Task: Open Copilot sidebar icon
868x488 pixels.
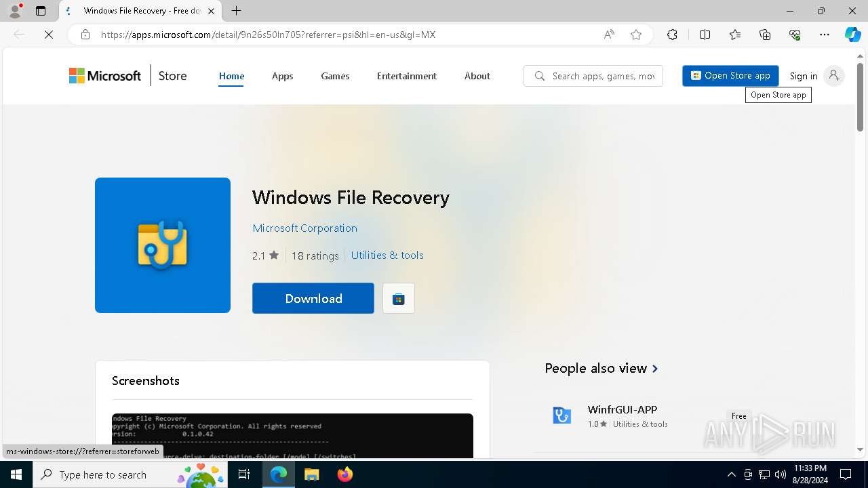Action: [852, 35]
